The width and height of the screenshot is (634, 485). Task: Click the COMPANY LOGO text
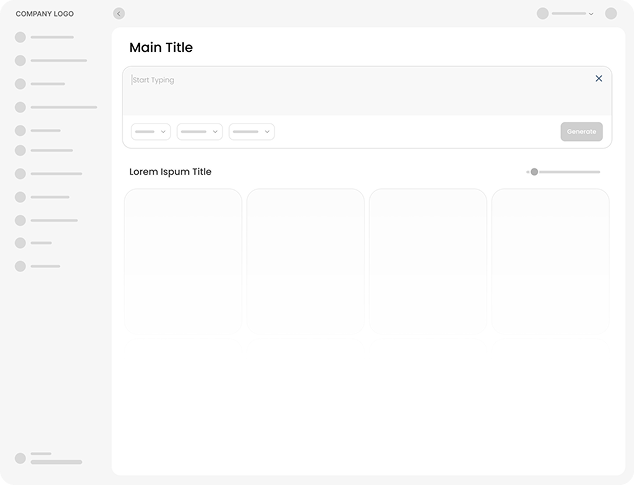tap(44, 14)
